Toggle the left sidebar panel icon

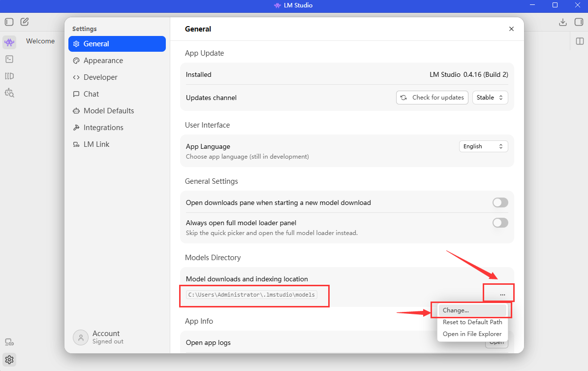tap(9, 22)
